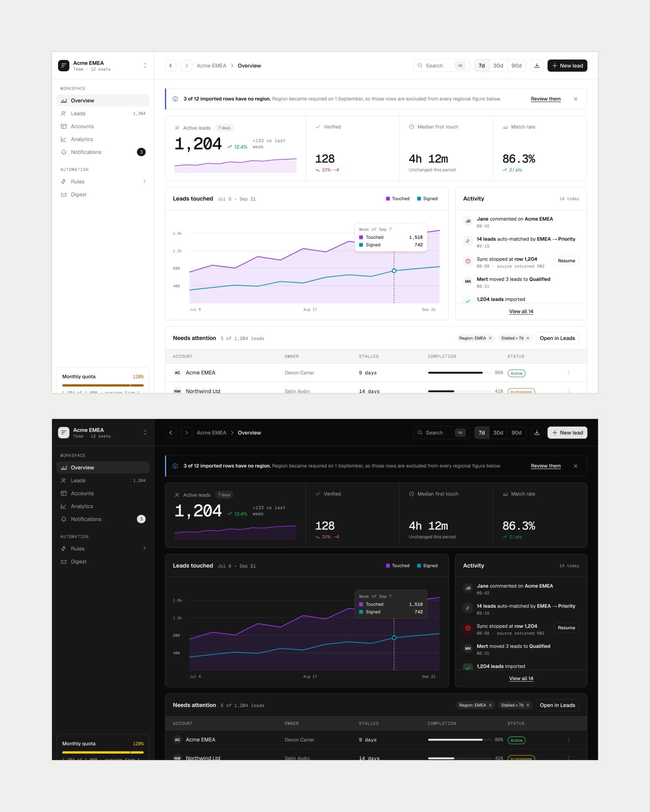Dismiss the region banner in dark theme
The image size is (650, 812).
(576, 466)
